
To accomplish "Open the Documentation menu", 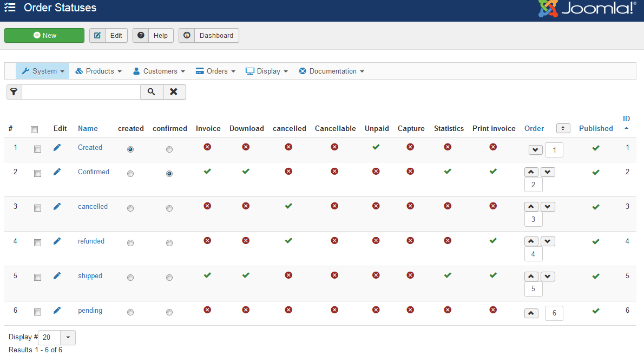I will click(331, 71).
